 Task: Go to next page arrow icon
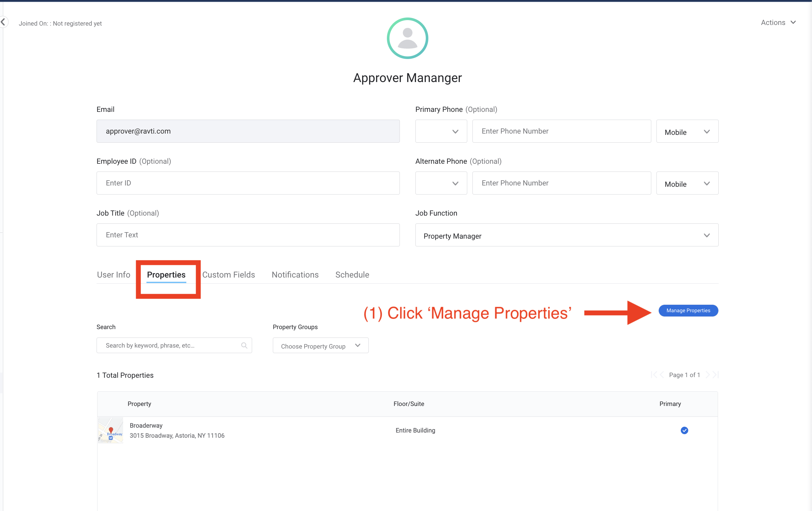coord(707,374)
